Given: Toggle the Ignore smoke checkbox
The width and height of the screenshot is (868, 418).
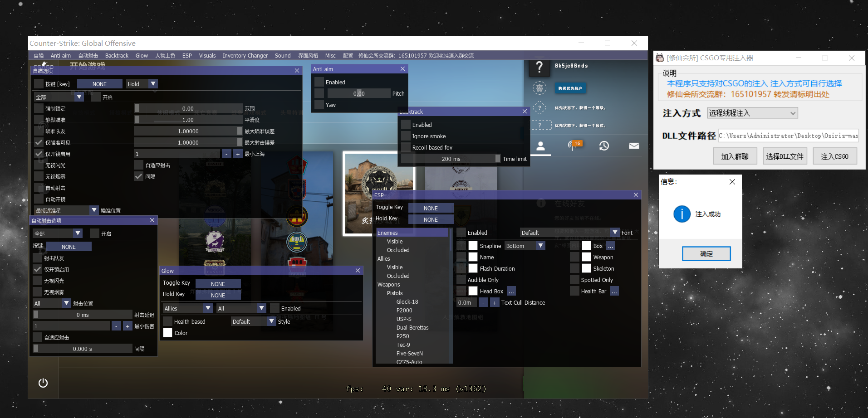Looking at the screenshot, I should point(406,136).
